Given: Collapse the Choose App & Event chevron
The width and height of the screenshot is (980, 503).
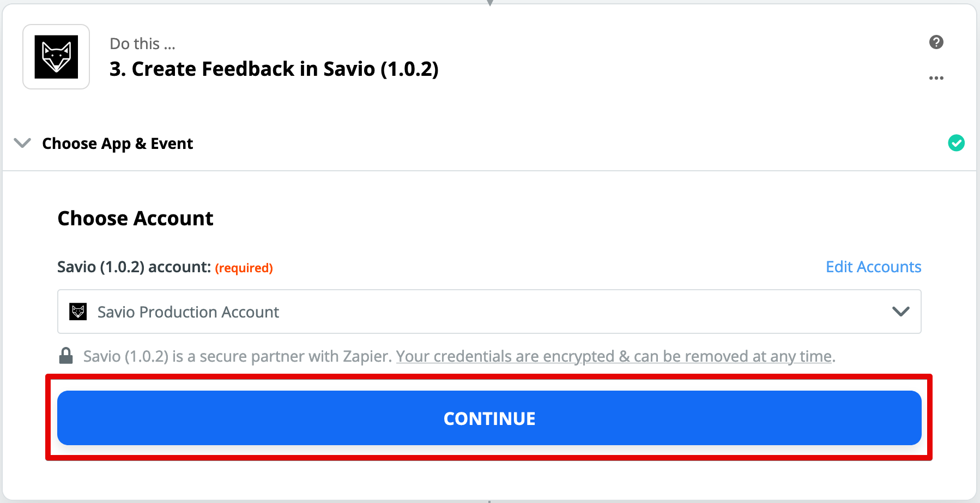Looking at the screenshot, I should (x=22, y=143).
